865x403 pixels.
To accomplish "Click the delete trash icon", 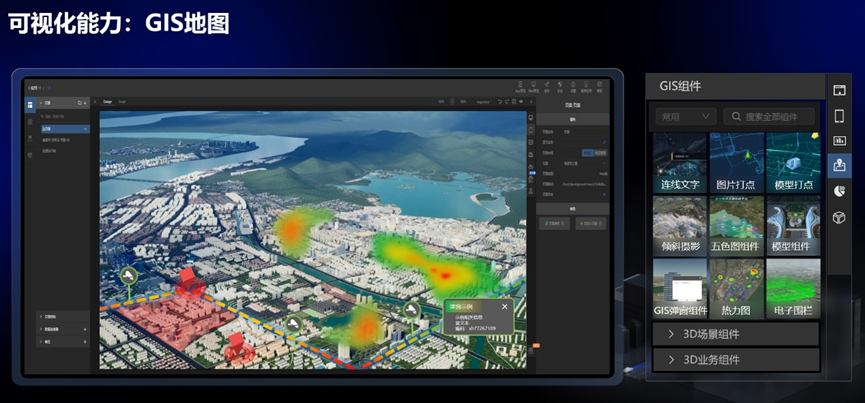I will pos(514,101).
